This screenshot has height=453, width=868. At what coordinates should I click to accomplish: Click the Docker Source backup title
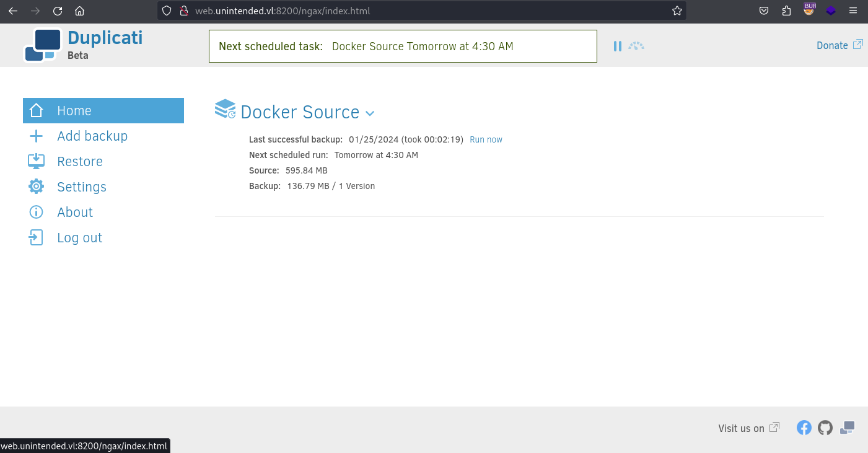300,112
